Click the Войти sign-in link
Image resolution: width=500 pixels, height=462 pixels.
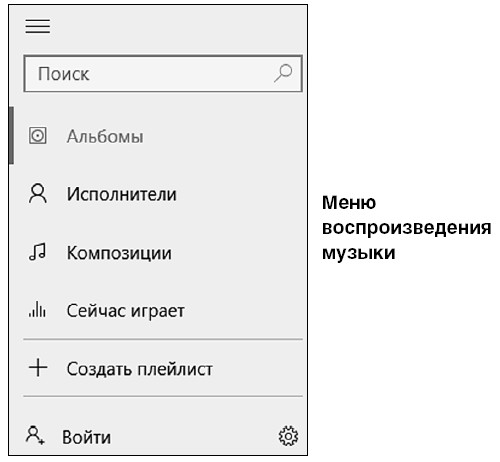86,437
